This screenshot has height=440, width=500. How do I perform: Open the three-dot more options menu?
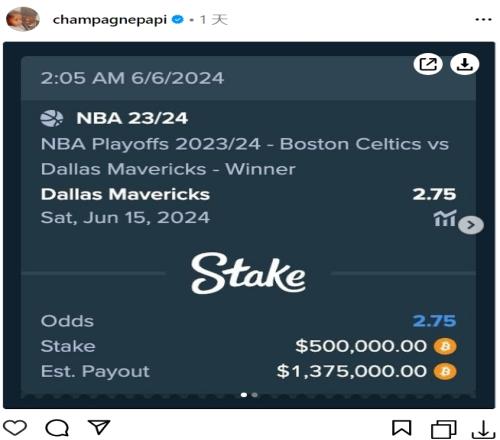pyautogui.click(x=484, y=20)
